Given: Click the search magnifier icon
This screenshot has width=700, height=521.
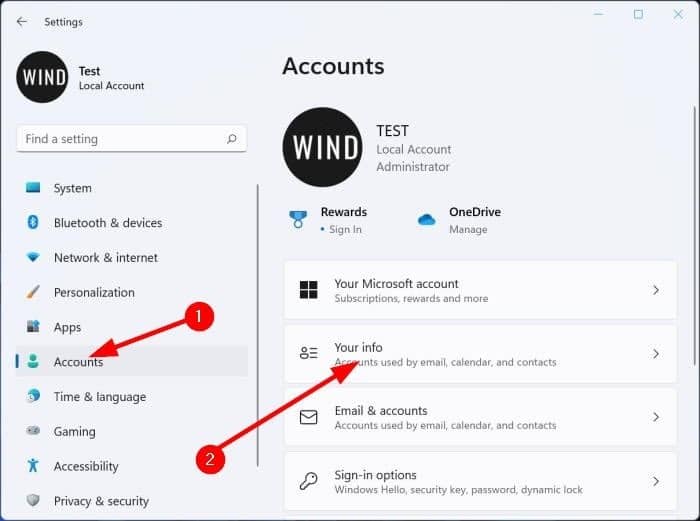Looking at the screenshot, I should [x=232, y=139].
